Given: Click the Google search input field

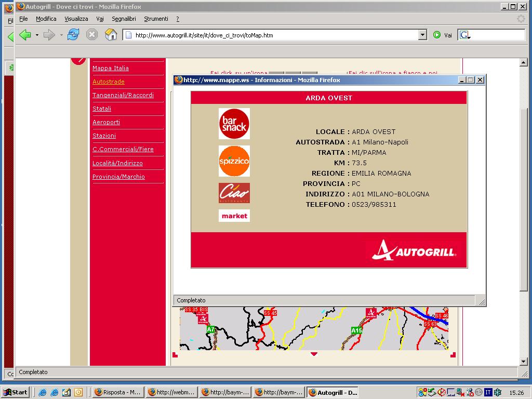Looking at the screenshot, I should pyautogui.click(x=497, y=35).
